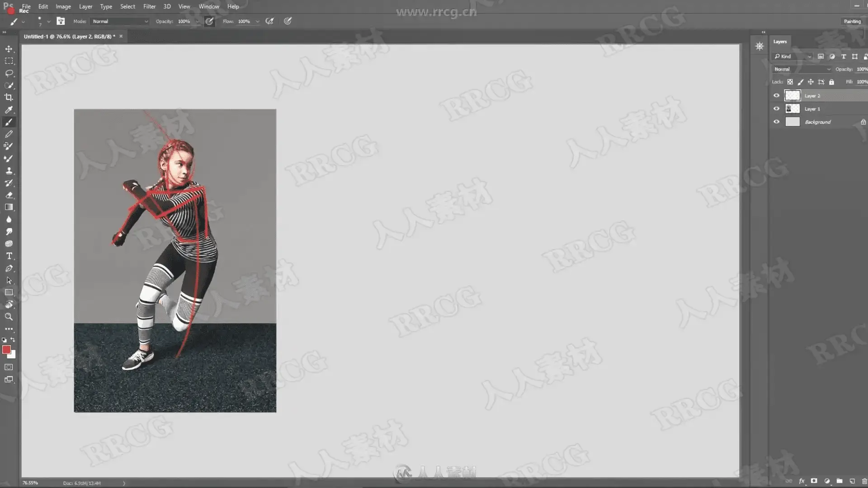Hide Layer 2 visibility eye
This screenshot has height=488, width=868.
[x=776, y=95]
